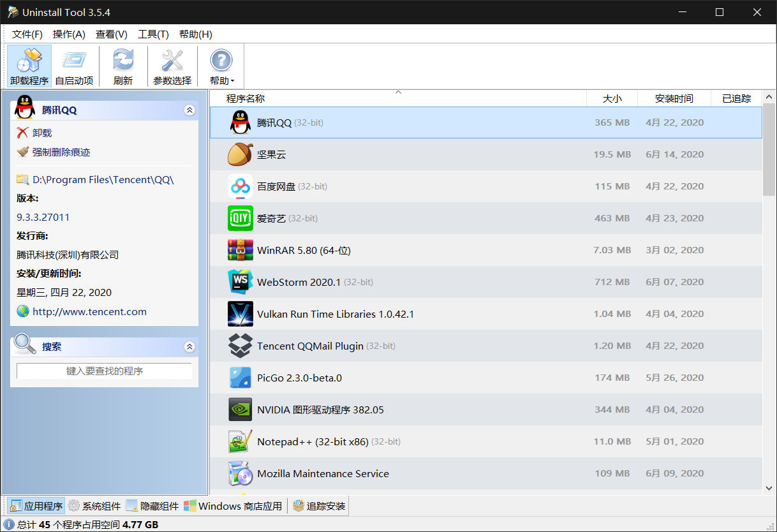The image size is (777, 532).
Task: Click the install folder icon in sidebar
Action: click(23, 179)
